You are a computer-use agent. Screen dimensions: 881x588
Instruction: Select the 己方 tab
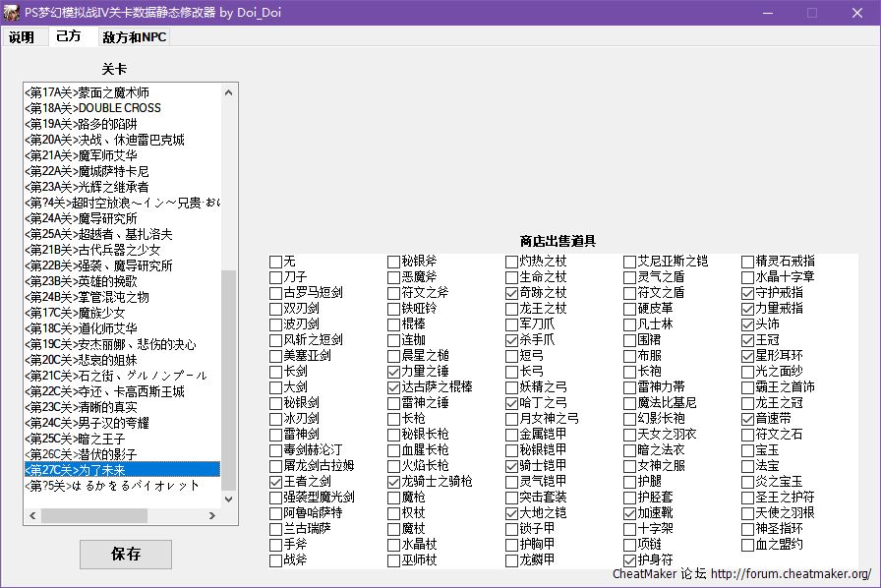69,36
